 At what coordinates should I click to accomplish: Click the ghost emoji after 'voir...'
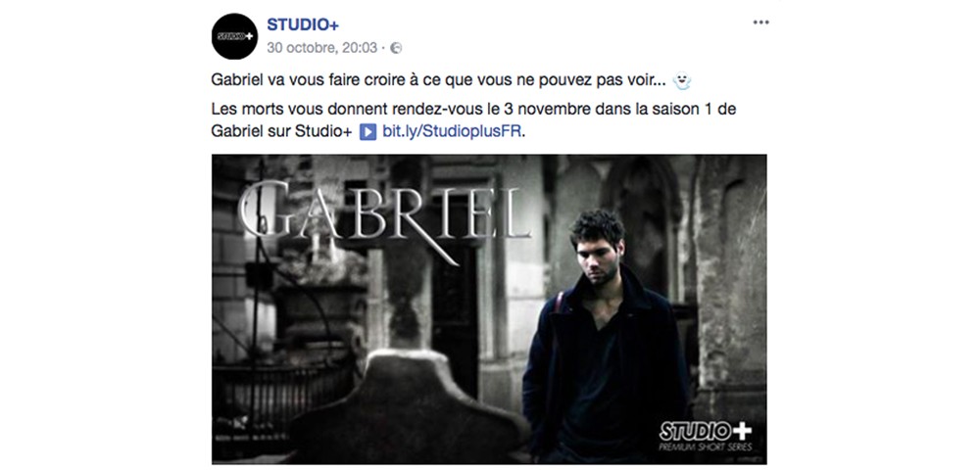[x=681, y=80]
